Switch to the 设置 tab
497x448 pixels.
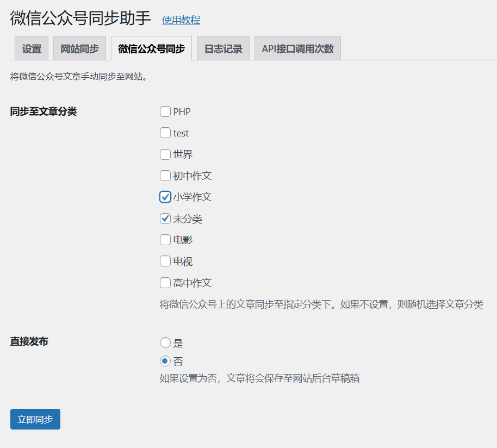[32, 48]
